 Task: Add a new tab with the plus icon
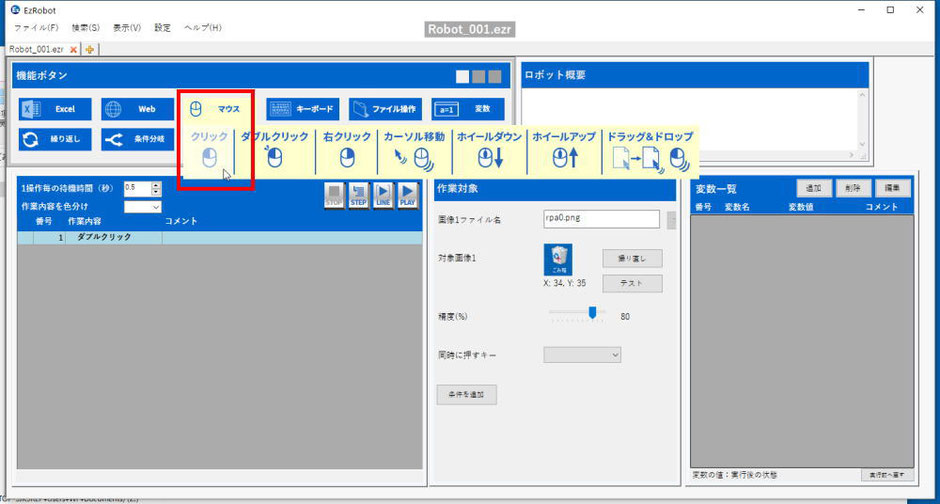89,50
